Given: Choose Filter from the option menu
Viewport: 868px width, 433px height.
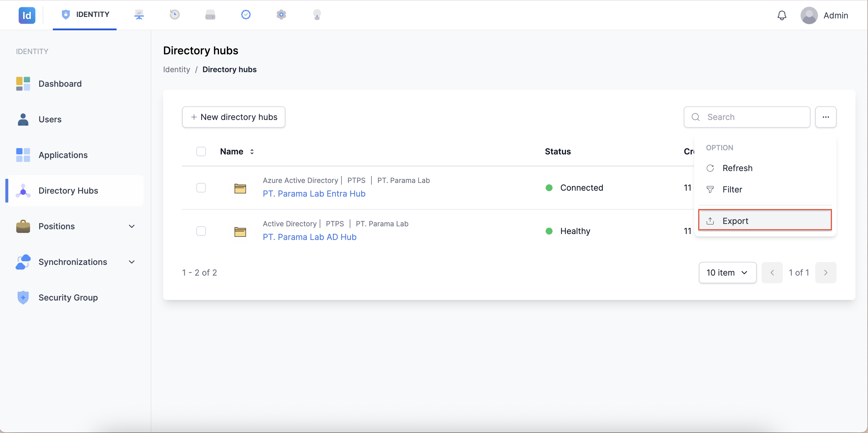Looking at the screenshot, I should 765,189.
